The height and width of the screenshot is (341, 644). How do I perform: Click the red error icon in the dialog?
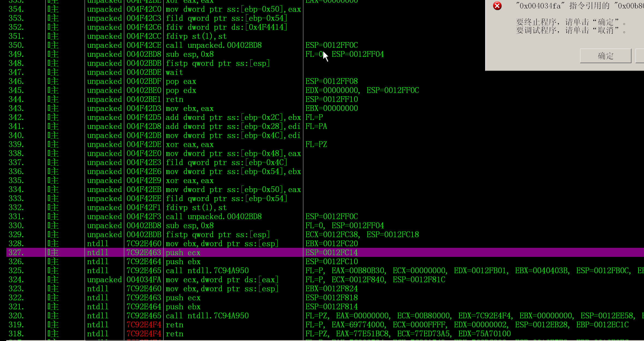(497, 6)
